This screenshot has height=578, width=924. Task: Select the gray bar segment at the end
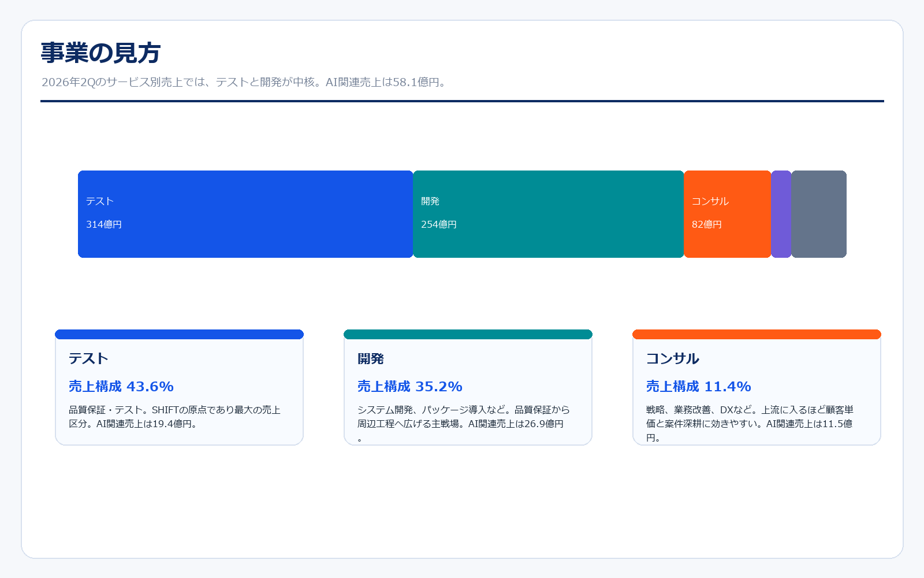click(819, 214)
